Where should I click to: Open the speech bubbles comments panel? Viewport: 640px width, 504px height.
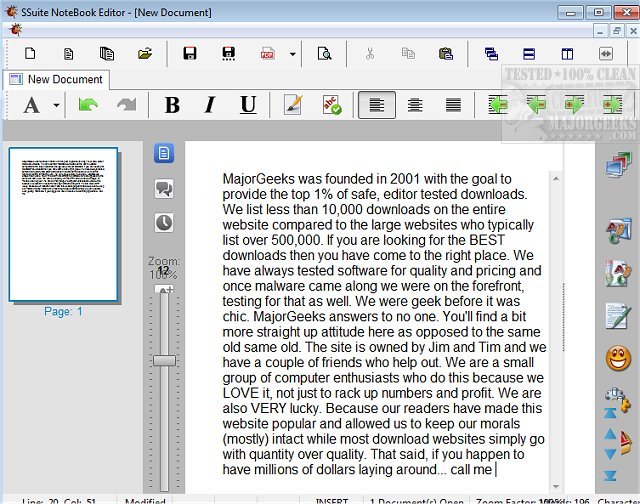coord(164,189)
